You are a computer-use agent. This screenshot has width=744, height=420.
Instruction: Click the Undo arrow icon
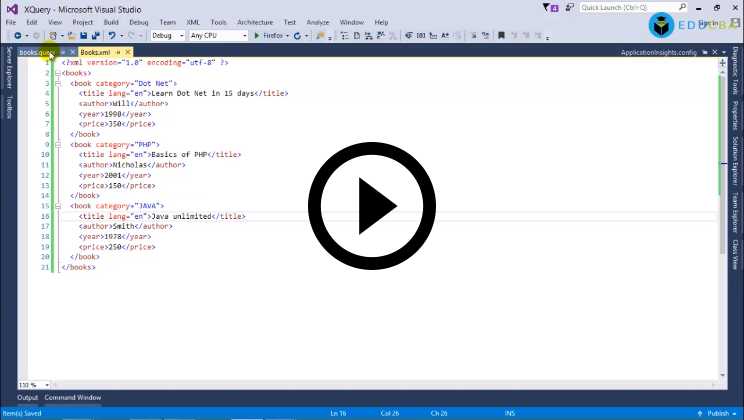[x=111, y=36]
